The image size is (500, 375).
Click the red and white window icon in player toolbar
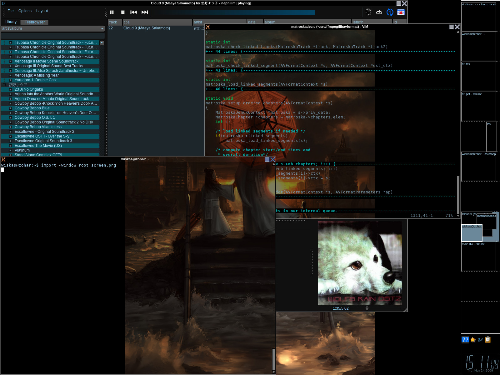click(401, 12)
